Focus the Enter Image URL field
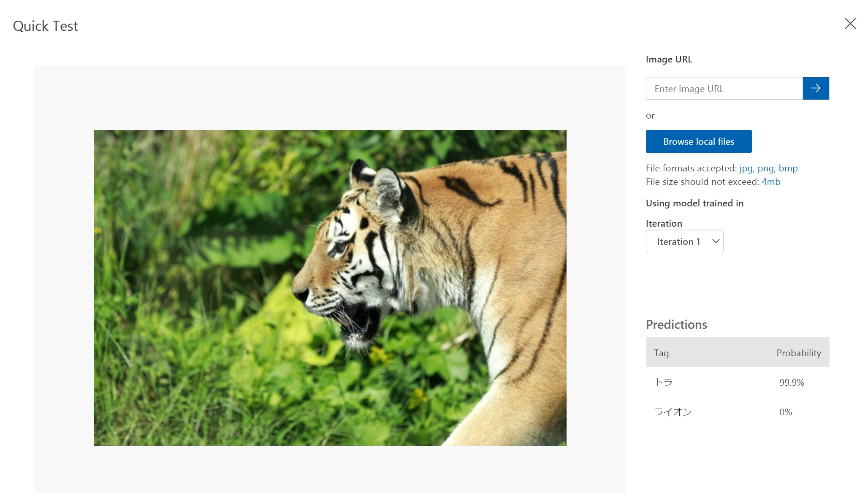Screen dimensions: 868x493 click(x=724, y=88)
